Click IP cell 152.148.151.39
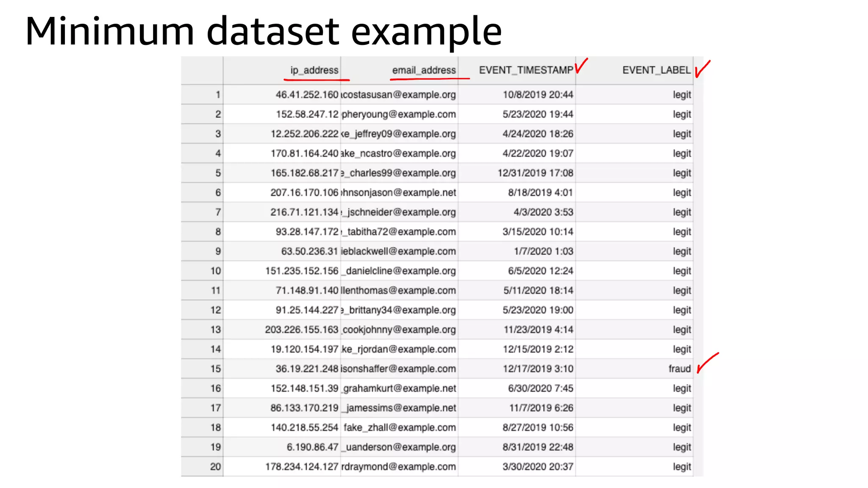Screen dimensions: 868x488 (x=282, y=388)
